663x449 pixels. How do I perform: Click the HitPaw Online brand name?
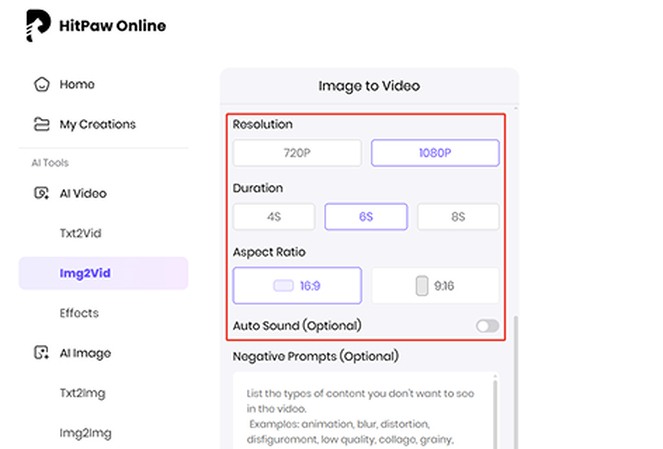pyautogui.click(x=112, y=26)
